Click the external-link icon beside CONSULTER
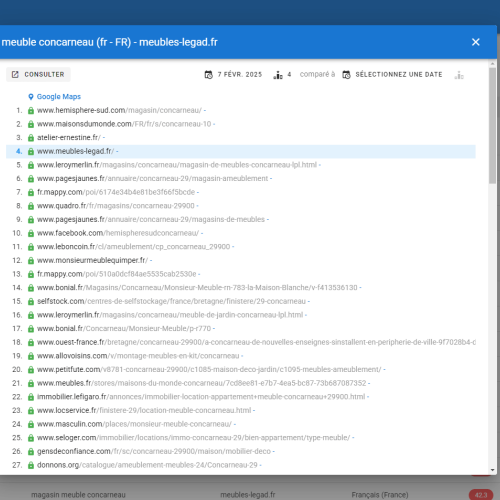Screen dimensions: 500x500 [x=15, y=74]
